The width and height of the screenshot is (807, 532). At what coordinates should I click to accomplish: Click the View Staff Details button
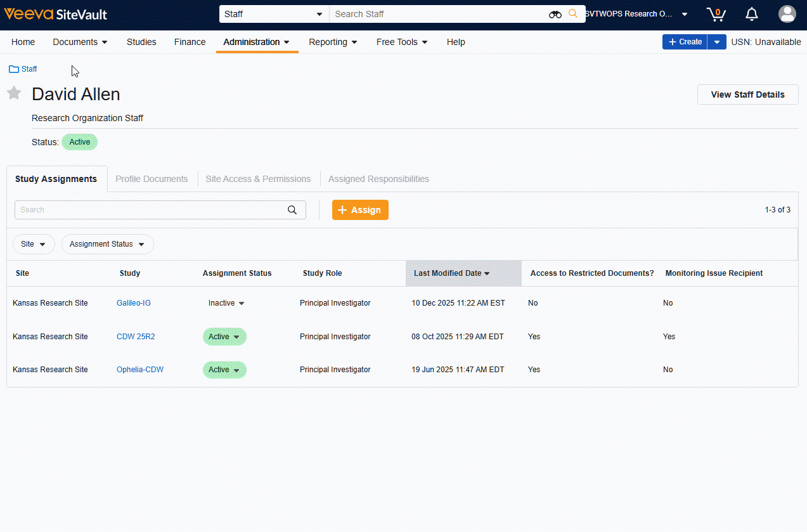[x=747, y=94]
